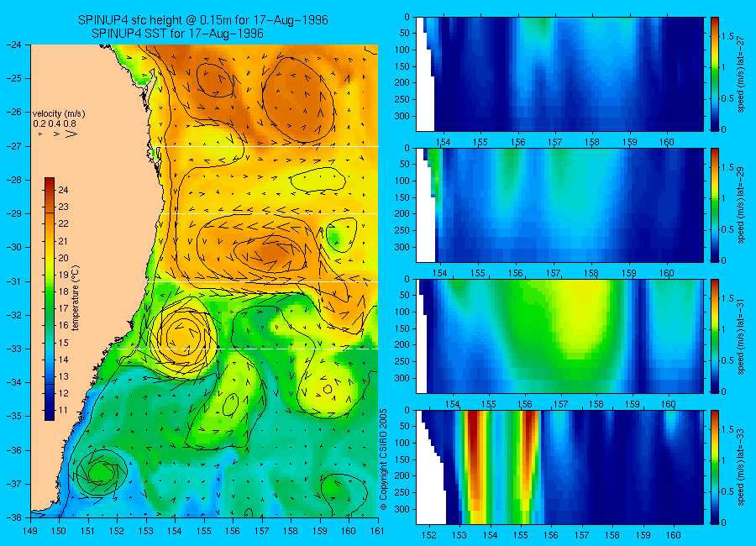Screen dimensions: 756x546
Task: Click the '15' value on the temperature color bar
Action: (x=63, y=343)
